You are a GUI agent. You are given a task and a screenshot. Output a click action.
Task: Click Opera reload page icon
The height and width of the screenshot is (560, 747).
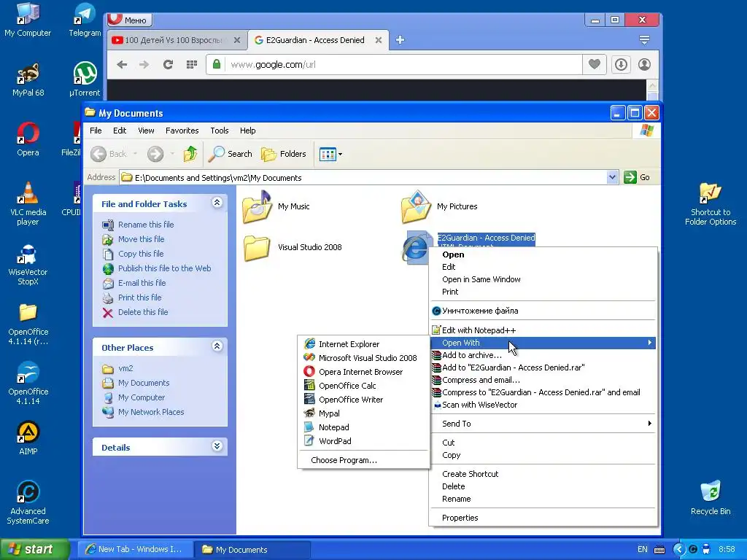click(x=168, y=64)
